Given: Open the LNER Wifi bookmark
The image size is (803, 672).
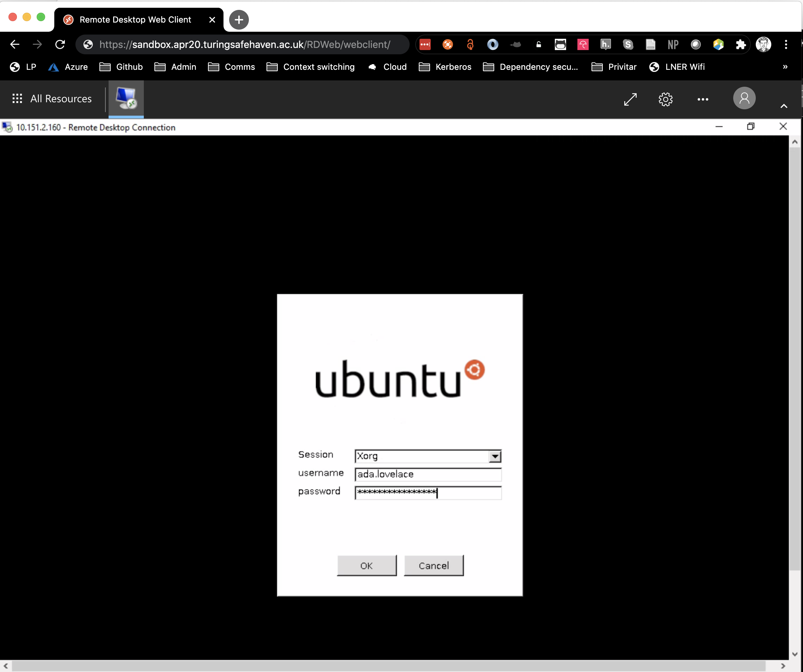Looking at the screenshot, I should [677, 67].
